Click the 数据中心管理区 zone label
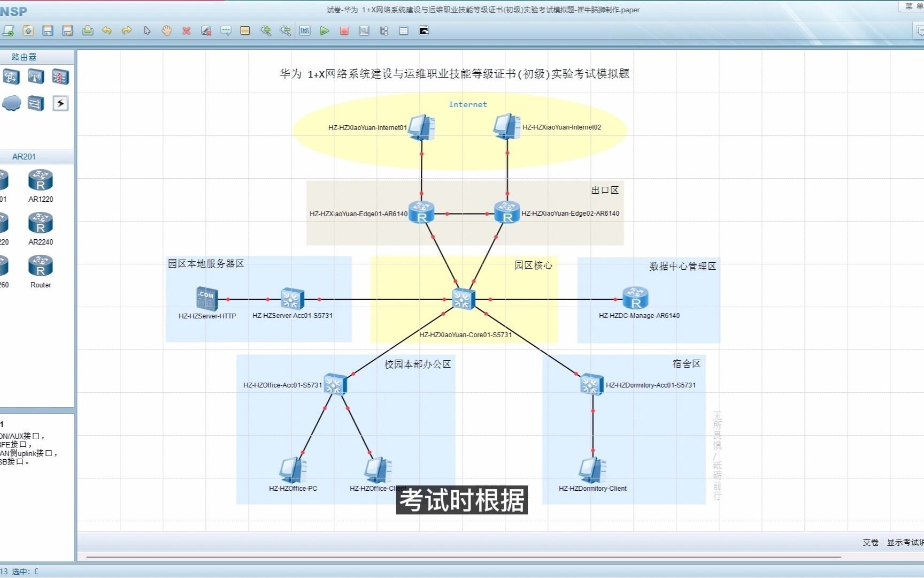 click(682, 266)
